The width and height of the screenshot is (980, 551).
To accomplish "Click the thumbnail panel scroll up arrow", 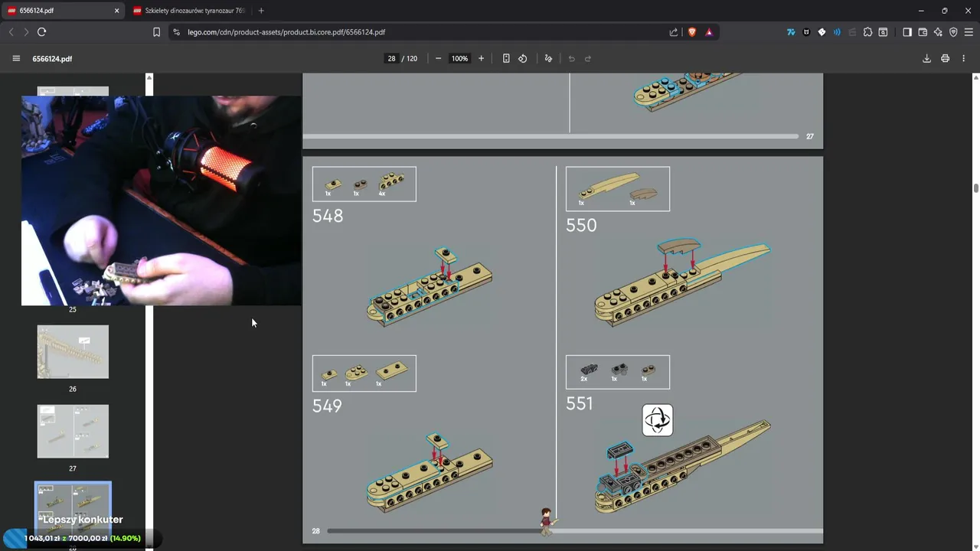I will click(149, 77).
